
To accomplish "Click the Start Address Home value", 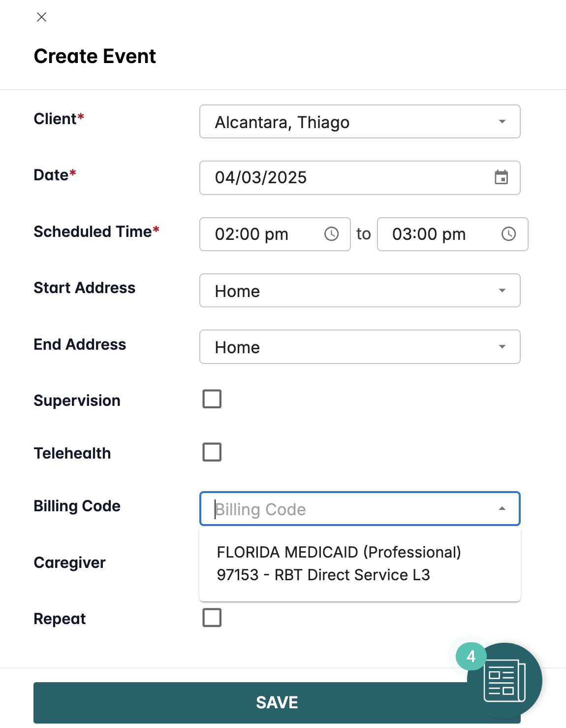I will 237,291.
